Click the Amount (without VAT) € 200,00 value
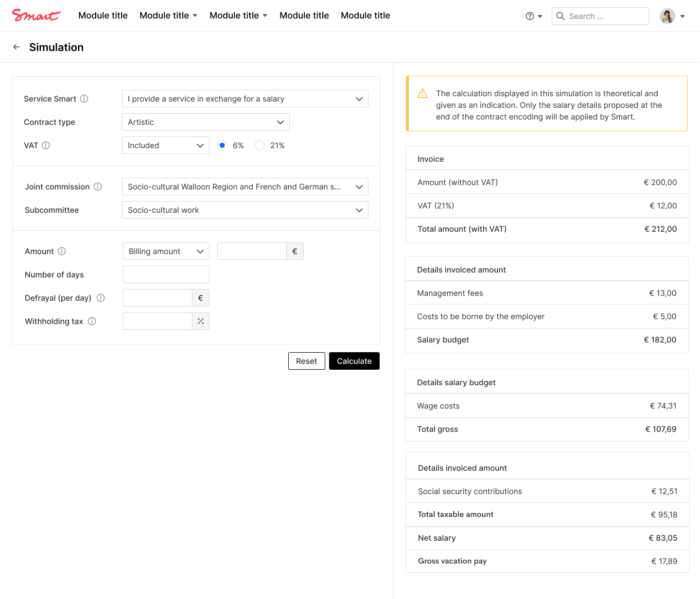700x599 pixels. 660,182
